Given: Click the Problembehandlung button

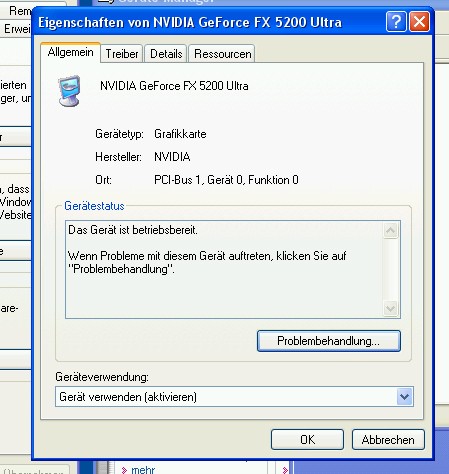Looking at the screenshot, I should [329, 341].
